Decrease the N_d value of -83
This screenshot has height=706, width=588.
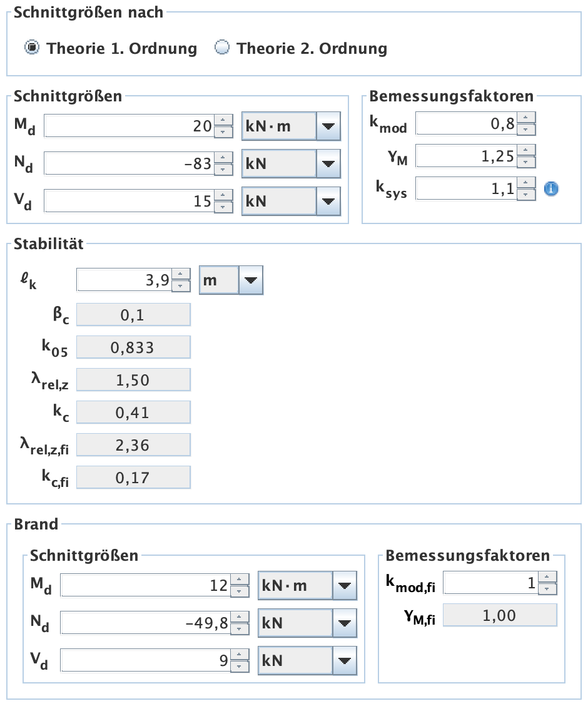(x=223, y=170)
